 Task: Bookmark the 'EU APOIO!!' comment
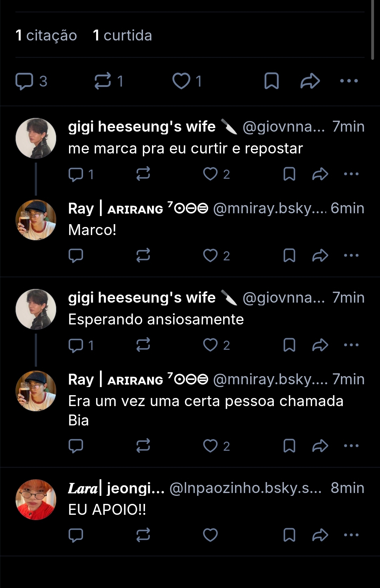tap(289, 535)
